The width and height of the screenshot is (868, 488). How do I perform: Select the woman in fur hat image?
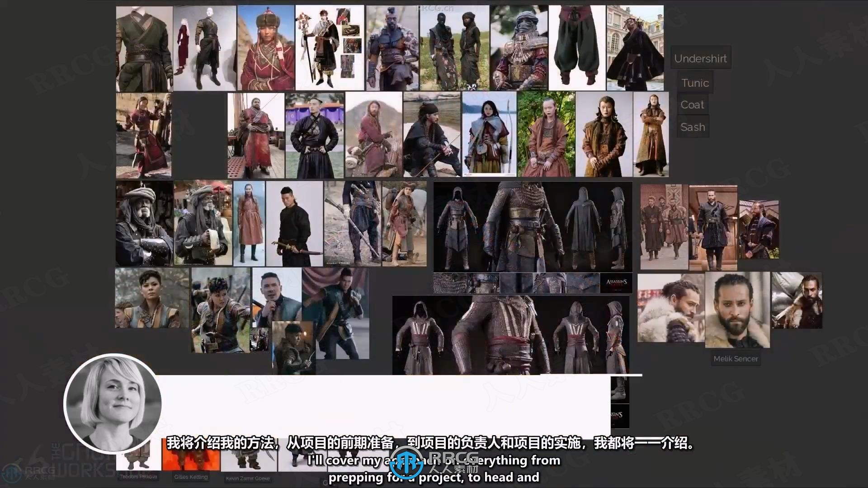(x=265, y=48)
